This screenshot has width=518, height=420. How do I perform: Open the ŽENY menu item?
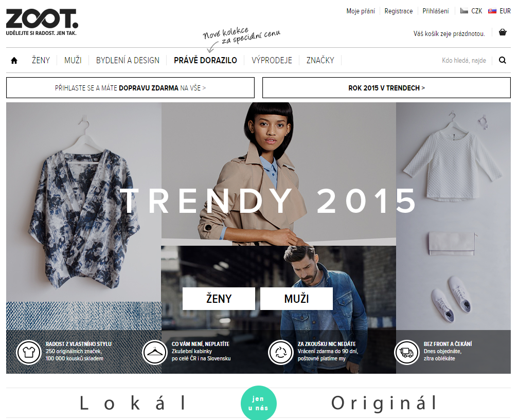(41, 61)
